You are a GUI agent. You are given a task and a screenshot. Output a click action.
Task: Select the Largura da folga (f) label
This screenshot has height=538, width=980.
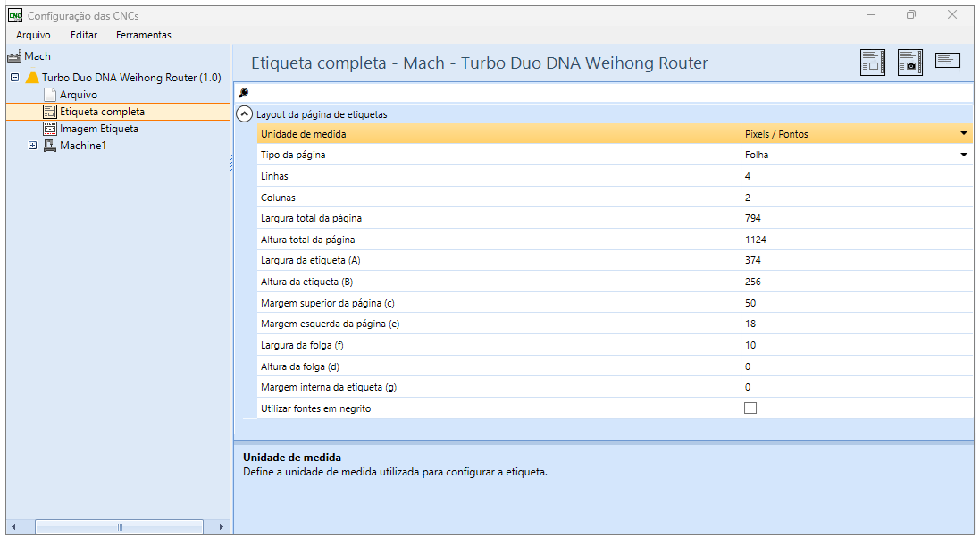pyautogui.click(x=302, y=345)
